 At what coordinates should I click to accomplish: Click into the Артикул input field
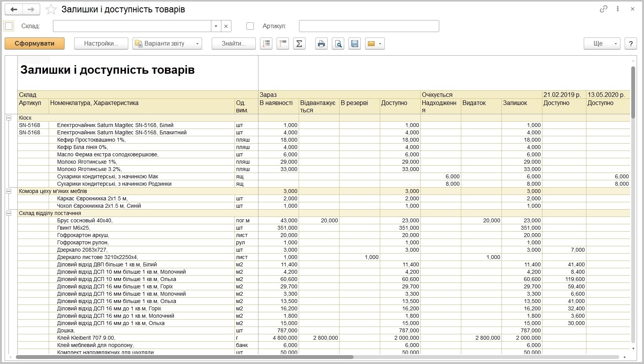(369, 26)
